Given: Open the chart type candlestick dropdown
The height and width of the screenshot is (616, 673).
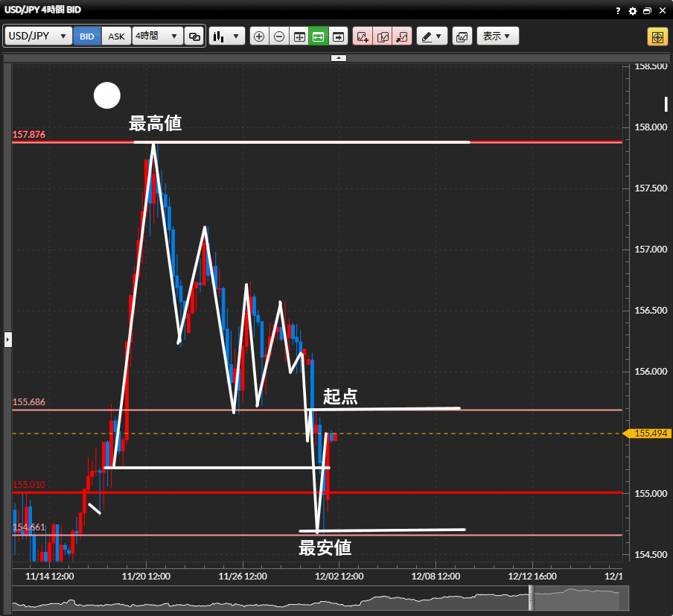Looking at the screenshot, I should click(x=226, y=36).
